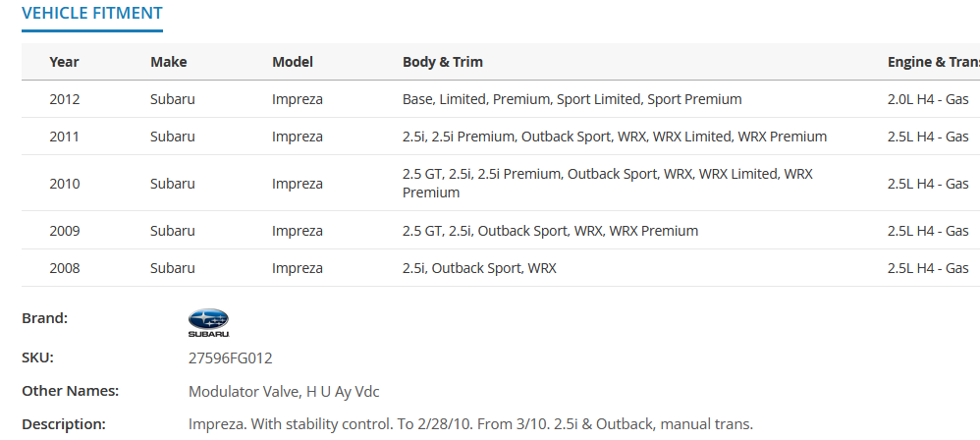Click the Brand label
The image size is (980, 440).
(44, 318)
